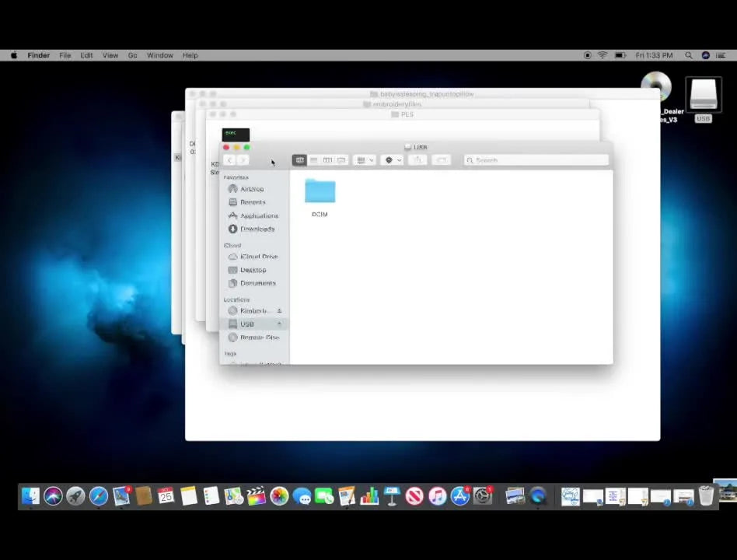The height and width of the screenshot is (560, 737).
Task: Switch USB window to gallery view
Action: click(341, 160)
